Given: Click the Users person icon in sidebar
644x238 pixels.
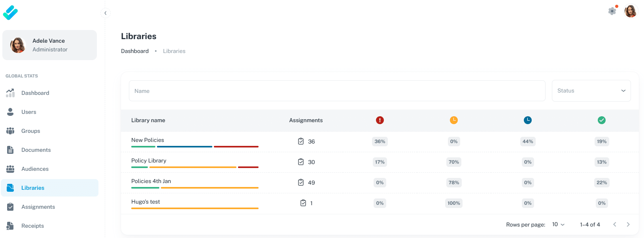Looking at the screenshot, I should click(10, 112).
